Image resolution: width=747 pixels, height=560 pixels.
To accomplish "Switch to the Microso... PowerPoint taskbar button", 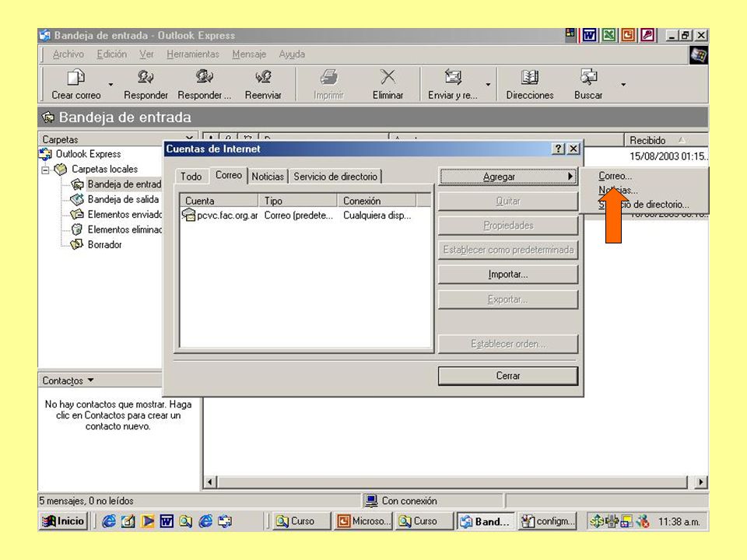I will coord(364,521).
